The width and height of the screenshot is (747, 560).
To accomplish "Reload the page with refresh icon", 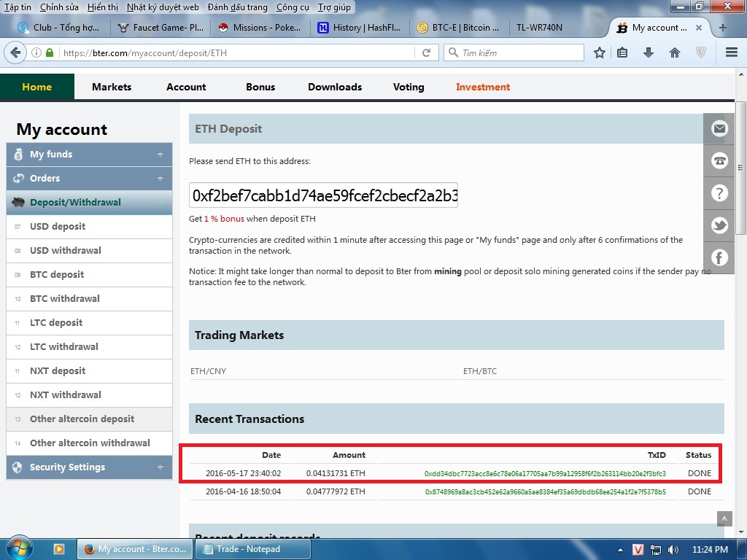I will [426, 52].
